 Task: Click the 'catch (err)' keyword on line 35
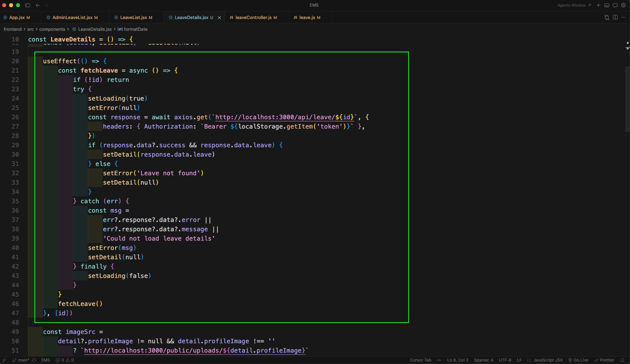click(x=101, y=201)
